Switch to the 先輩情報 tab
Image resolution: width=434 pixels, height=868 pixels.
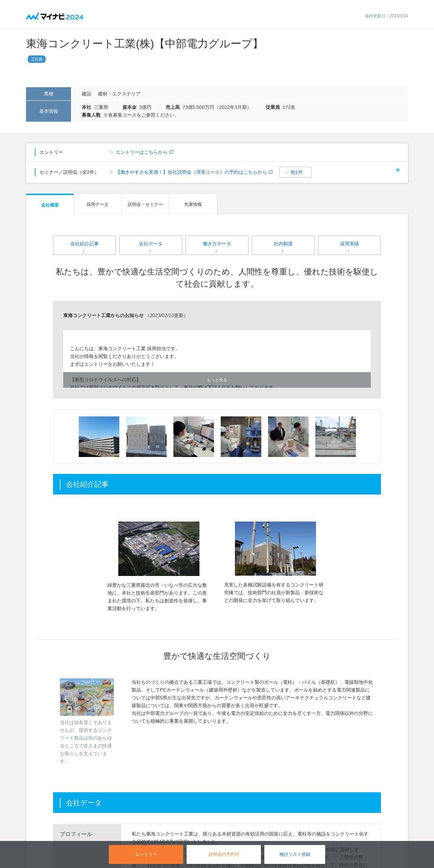click(x=193, y=204)
